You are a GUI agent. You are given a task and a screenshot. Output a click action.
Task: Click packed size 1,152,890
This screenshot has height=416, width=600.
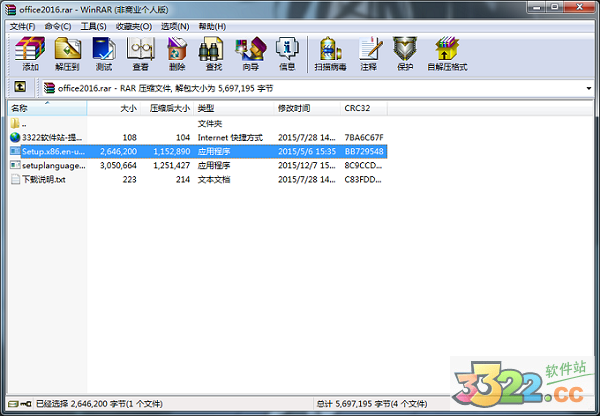171,152
